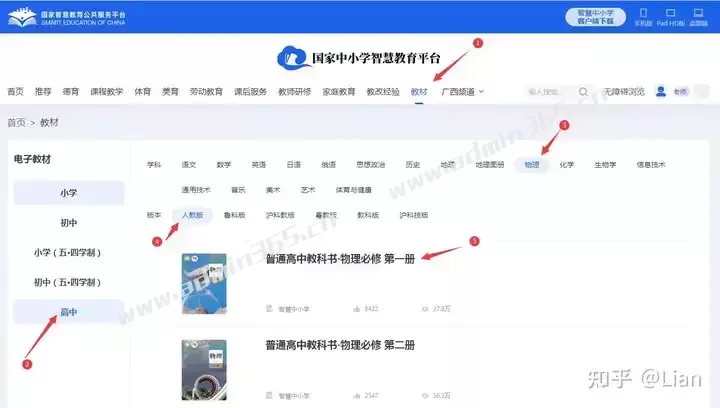Choose the 沪科教版 edition
Viewport: 720px width, 408px height.
pyautogui.click(x=280, y=215)
